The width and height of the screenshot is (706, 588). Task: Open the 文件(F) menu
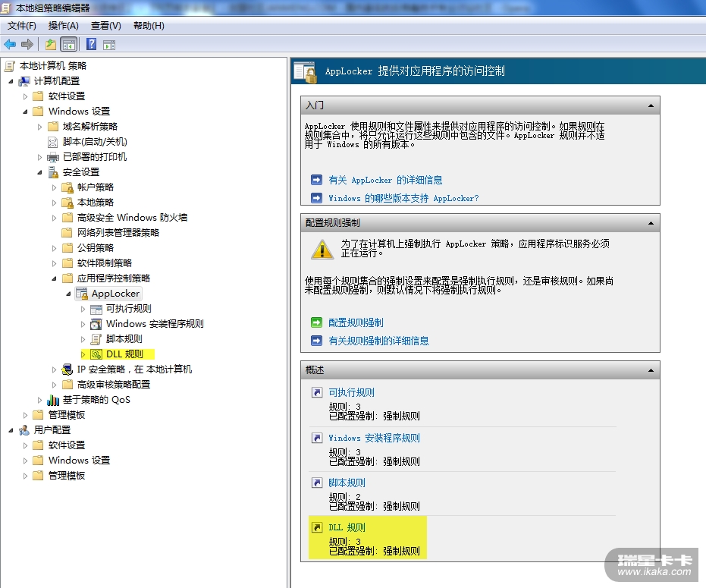click(x=21, y=26)
